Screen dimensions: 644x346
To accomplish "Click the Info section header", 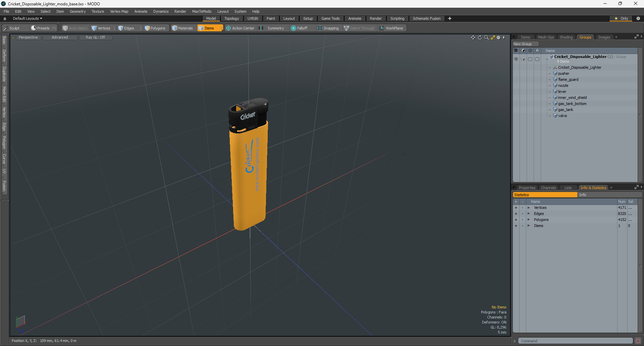I will pyautogui.click(x=610, y=195).
